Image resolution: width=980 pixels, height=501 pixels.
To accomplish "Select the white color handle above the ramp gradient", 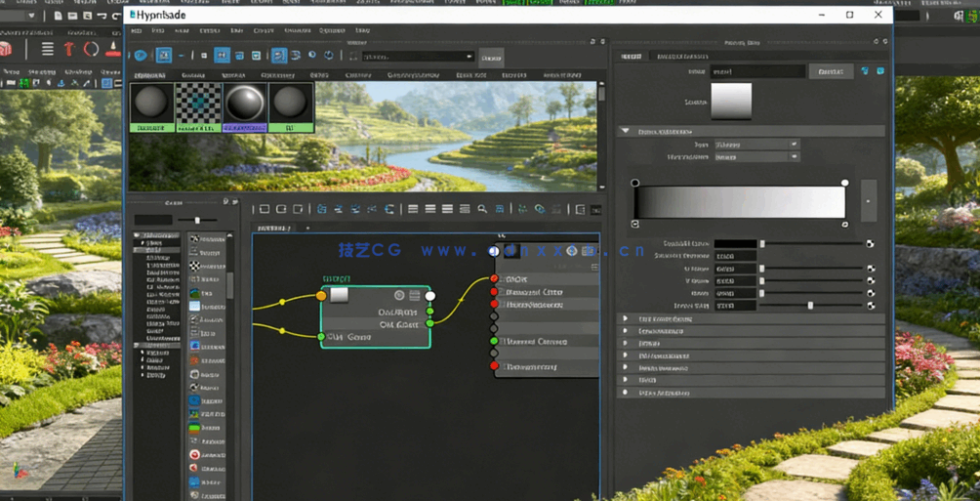I will tap(845, 183).
